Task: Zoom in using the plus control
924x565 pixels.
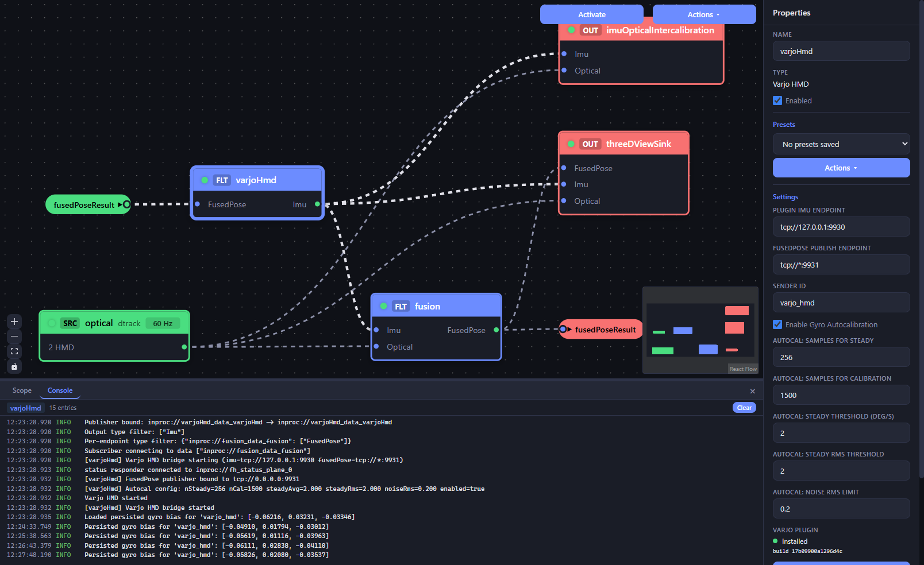Action: click(x=14, y=322)
